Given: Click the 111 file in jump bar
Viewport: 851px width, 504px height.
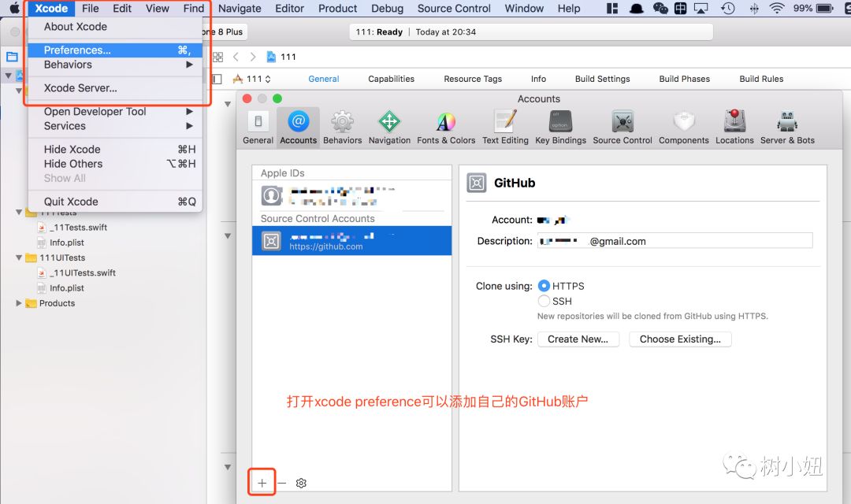Looking at the screenshot, I should coord(281,57).
